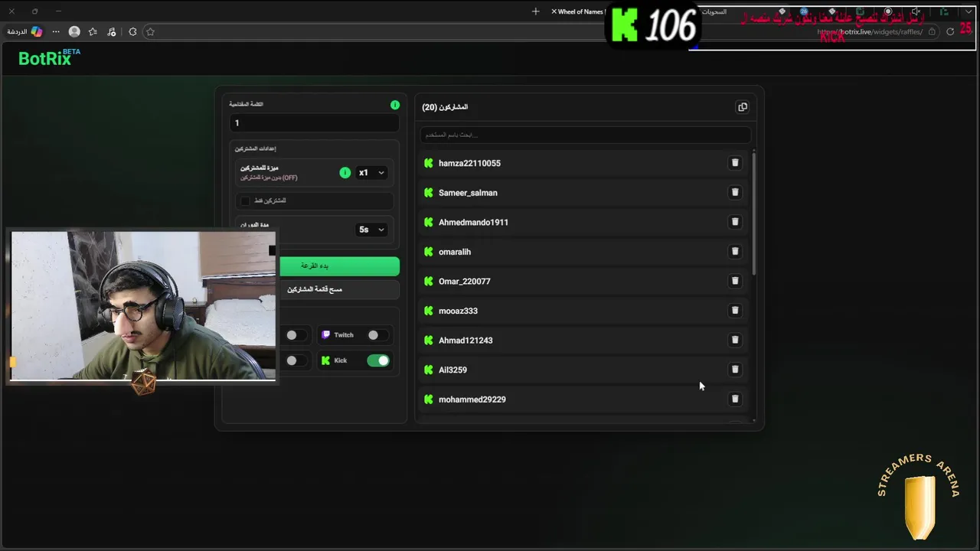Click the keyword input field containing 1
980x551 pixels.
314,123
